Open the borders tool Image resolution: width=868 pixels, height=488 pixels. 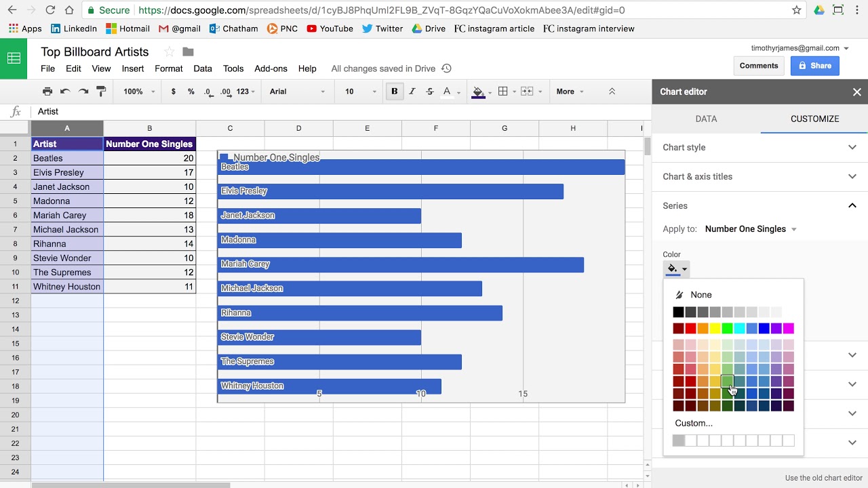(507, 91)
